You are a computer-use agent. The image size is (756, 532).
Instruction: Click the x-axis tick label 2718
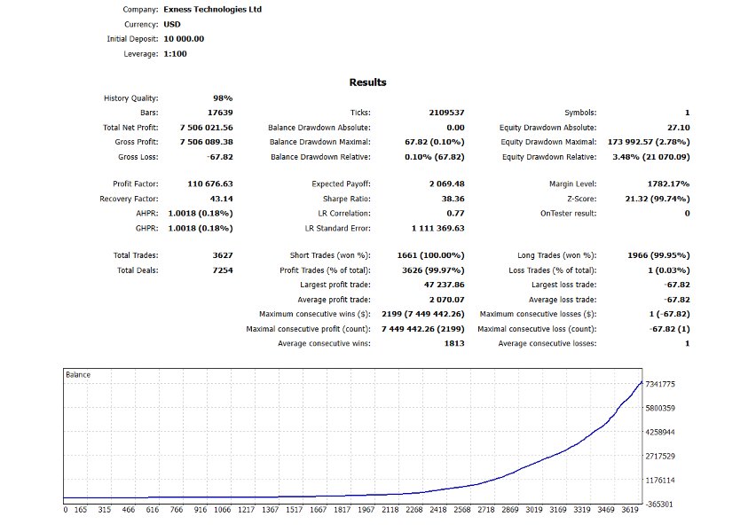pyautogui.click(x=486, y=509)
